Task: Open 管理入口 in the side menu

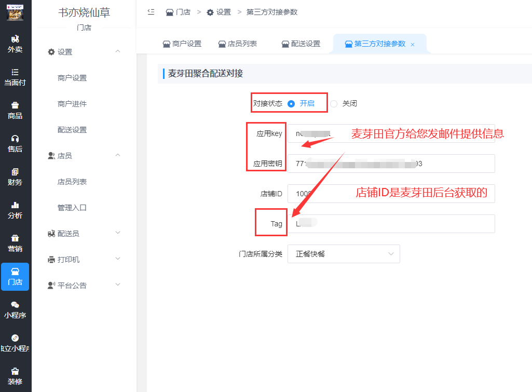Action: (72, 208)
